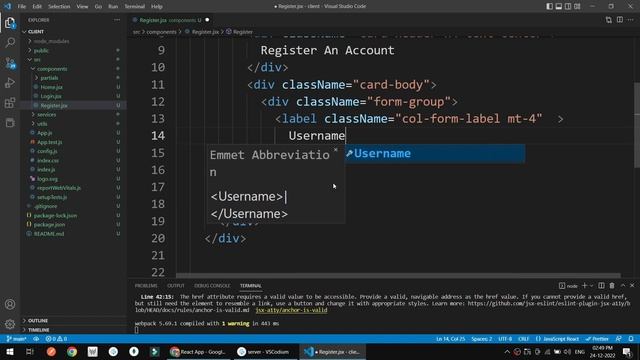This screenshot has height=360, width=640.
Task: Open the Selection menu
Action: coord(59,6)
